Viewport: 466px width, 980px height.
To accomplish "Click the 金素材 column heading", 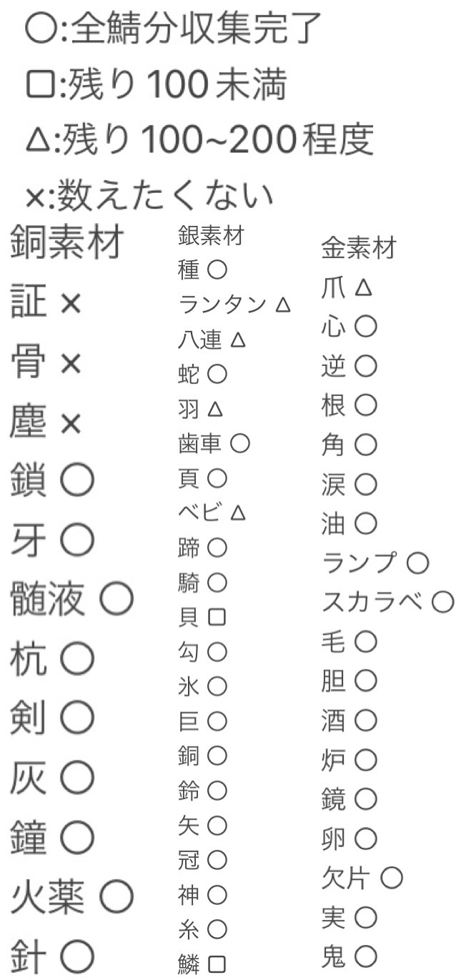I will click(358, 249).
